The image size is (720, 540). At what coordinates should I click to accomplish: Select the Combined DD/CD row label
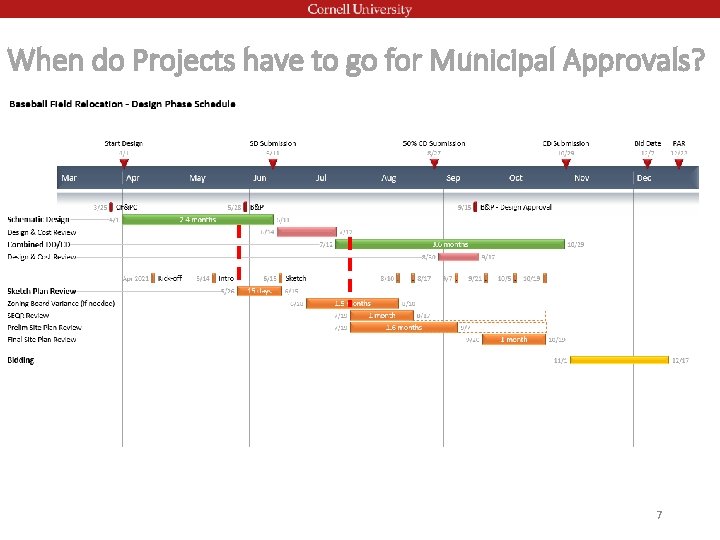(x=39, y=244)
